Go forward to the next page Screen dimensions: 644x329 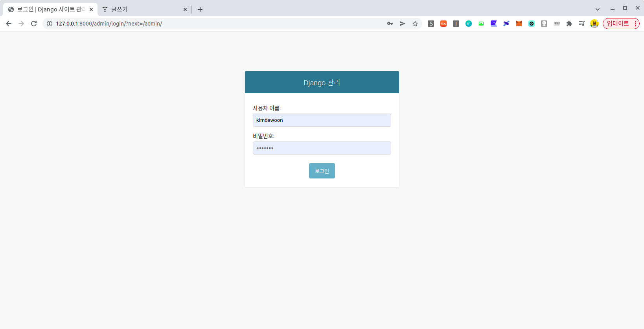(x=21, y=24)
